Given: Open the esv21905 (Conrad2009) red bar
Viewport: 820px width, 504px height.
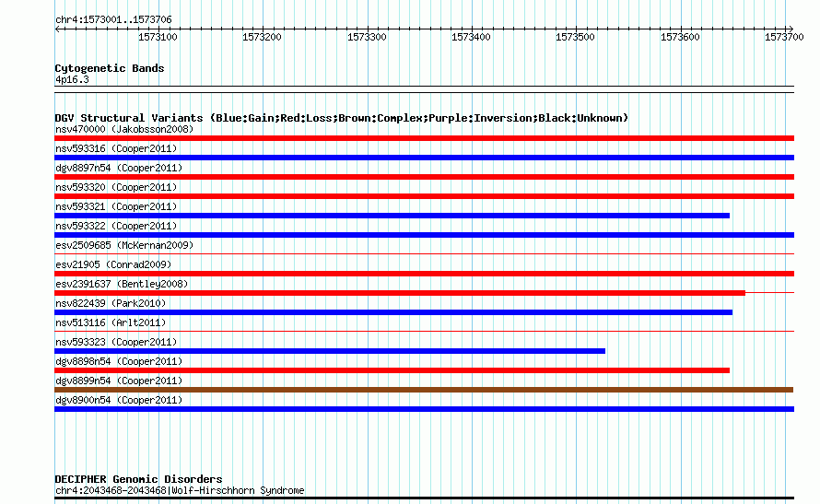Looking at the screenshot, I should pyautogui.click(x=424, y=274).
